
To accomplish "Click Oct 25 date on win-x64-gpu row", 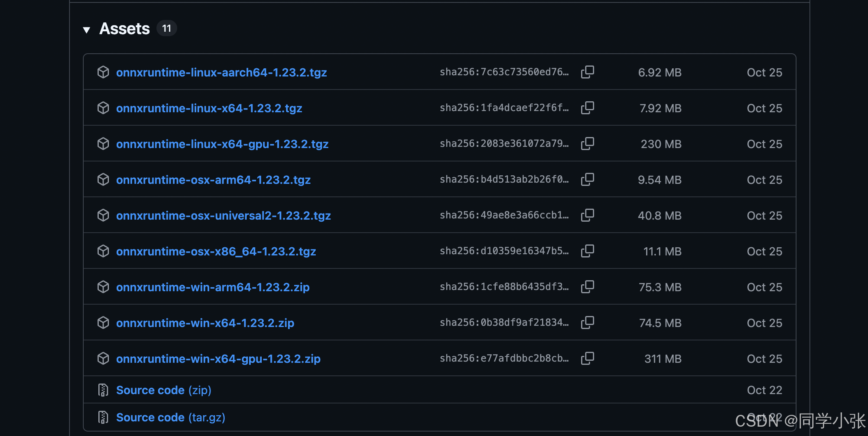I will point(764,359).
